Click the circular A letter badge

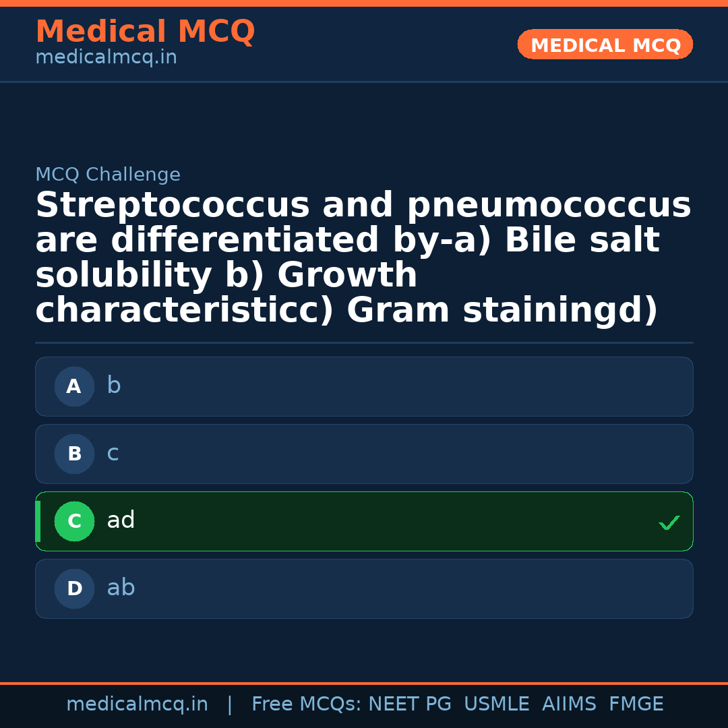click(x=74, y=387)
